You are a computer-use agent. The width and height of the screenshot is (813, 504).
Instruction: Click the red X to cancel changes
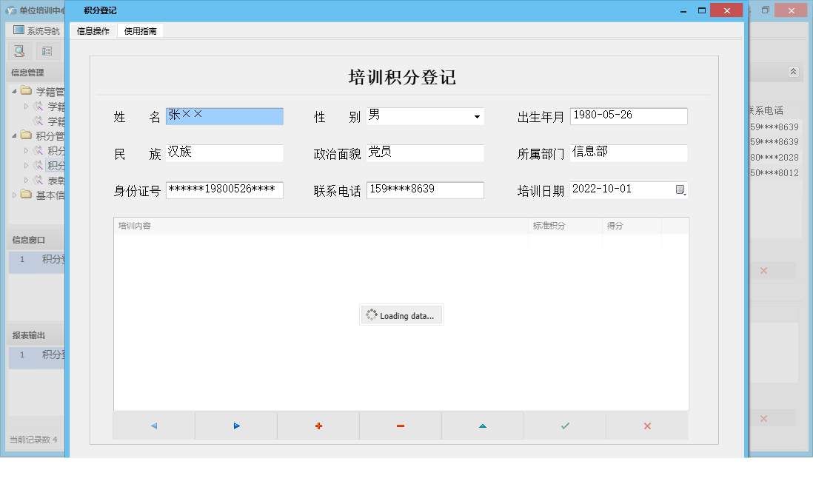coord(646,426)
